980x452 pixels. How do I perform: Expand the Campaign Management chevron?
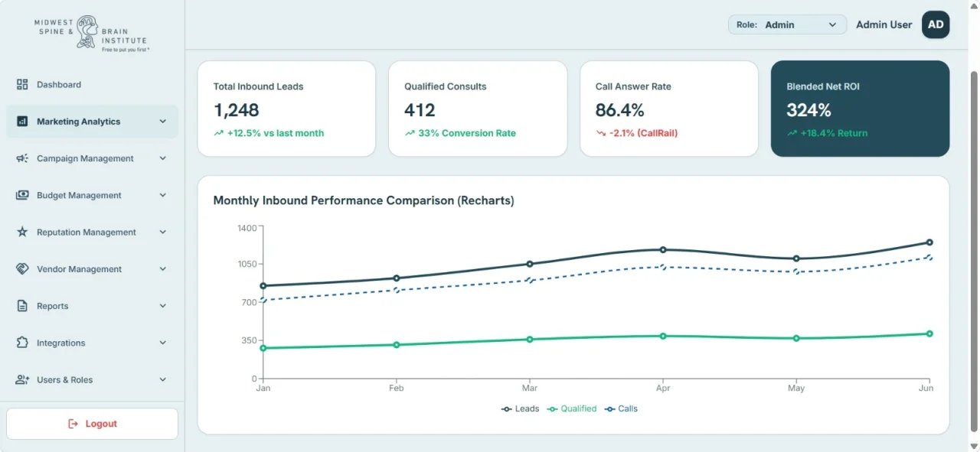(162, 158)
